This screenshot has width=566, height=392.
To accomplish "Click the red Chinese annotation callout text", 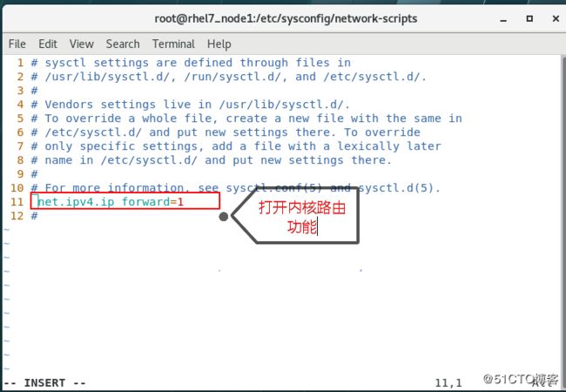I will 302,217.
